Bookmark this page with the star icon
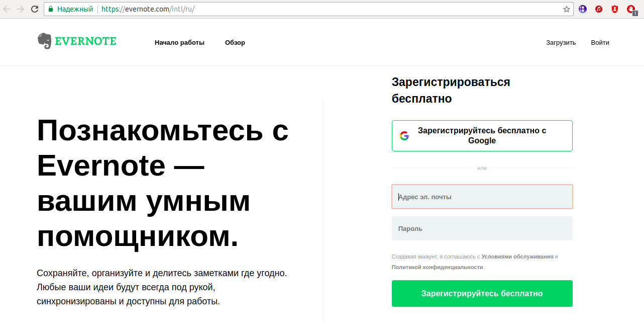 click(x=567, y=9)
